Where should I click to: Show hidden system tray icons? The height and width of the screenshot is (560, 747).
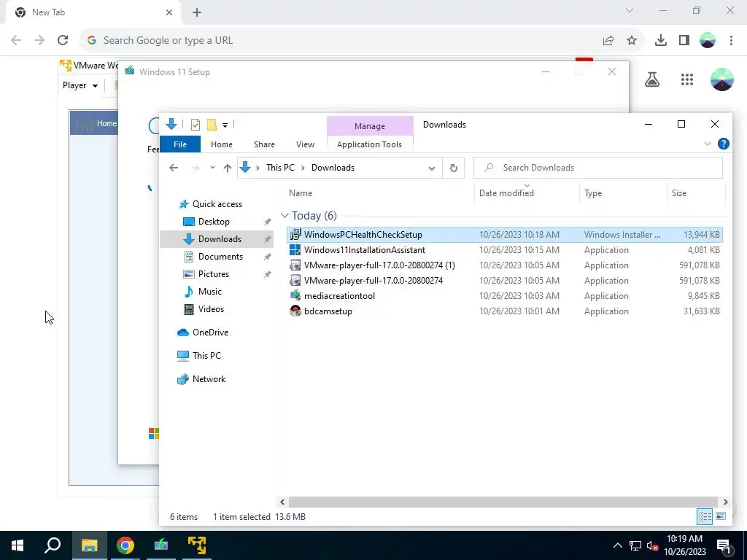pos(617,545)
